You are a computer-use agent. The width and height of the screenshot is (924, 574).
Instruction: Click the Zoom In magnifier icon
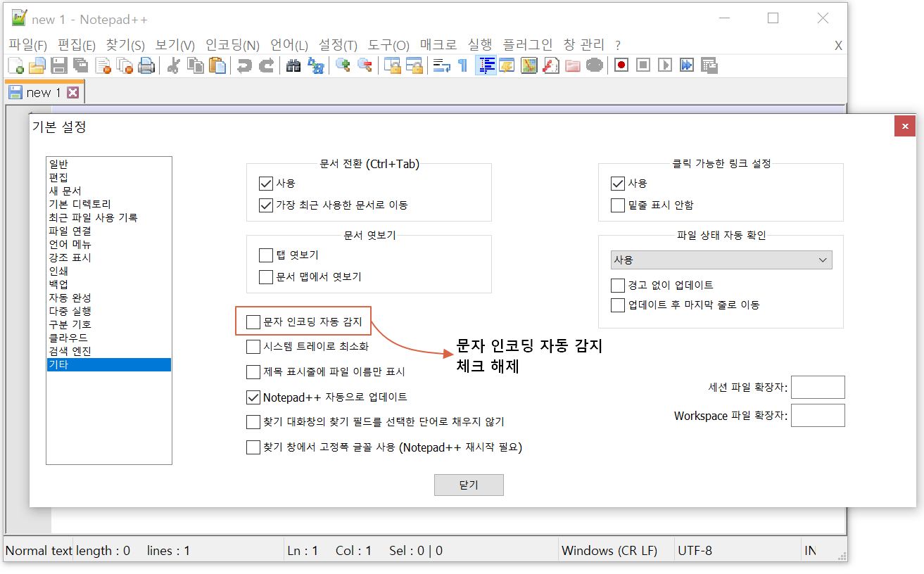click(343, 66)
